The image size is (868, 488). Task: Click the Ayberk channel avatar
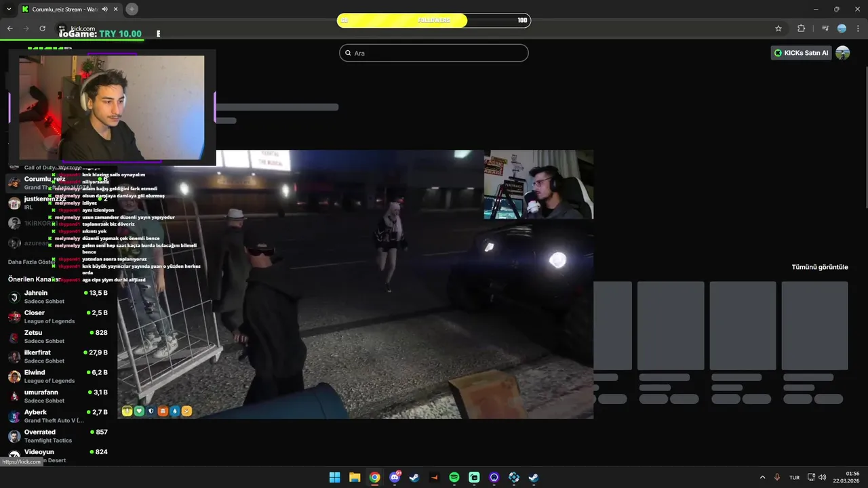(14, 416)
